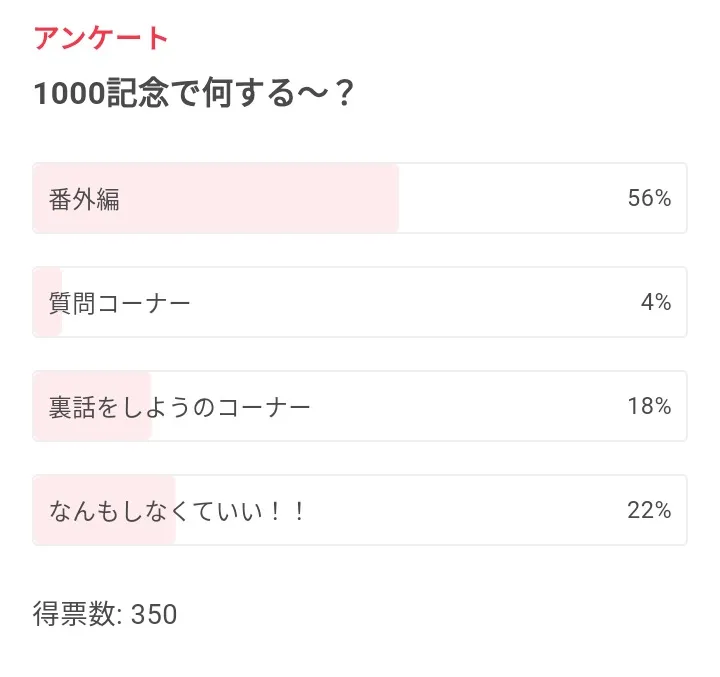
Task: Click the 22% result percentage
Action: point(649,511)
